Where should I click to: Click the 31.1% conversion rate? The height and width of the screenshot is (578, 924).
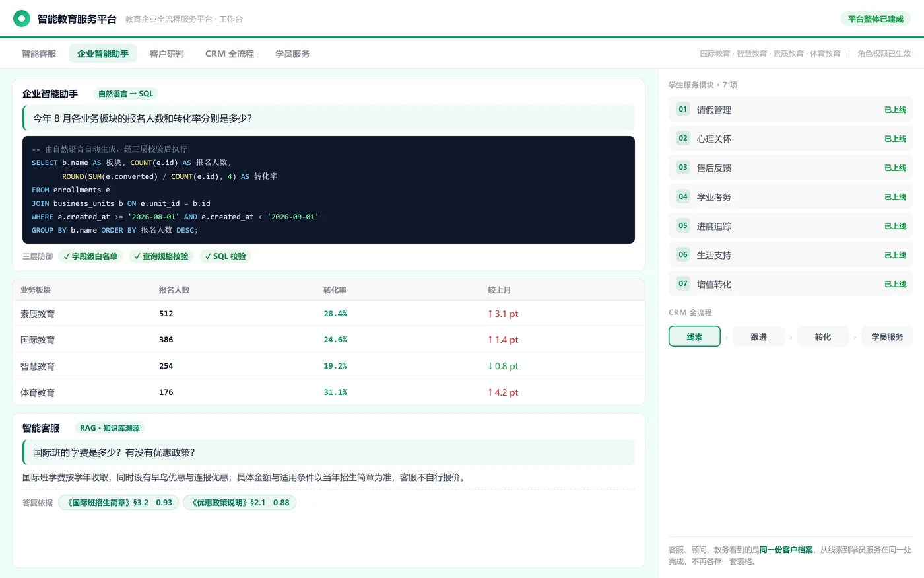coord(335,392)
